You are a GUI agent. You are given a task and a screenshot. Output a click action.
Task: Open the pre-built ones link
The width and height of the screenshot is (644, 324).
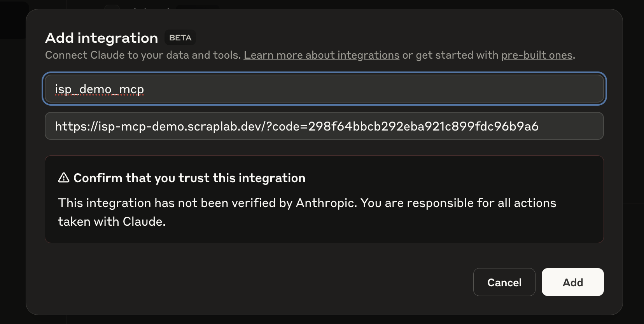537,55
